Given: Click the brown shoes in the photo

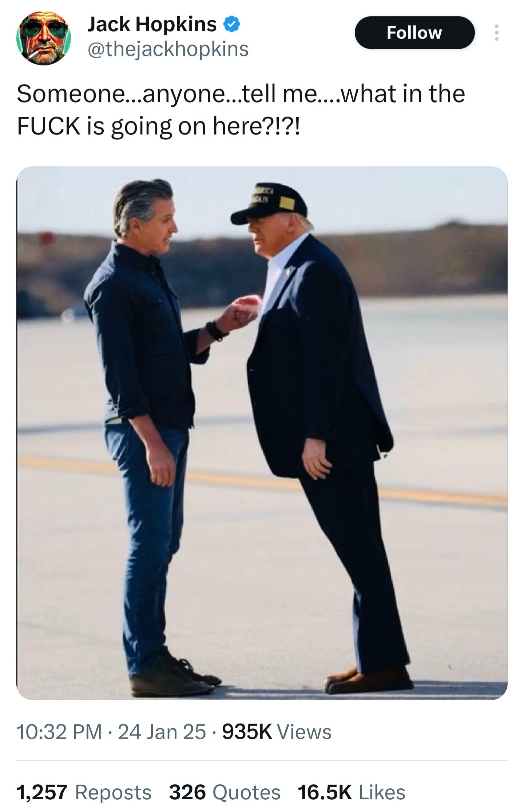Looking at the screenshot, I should (x=368, y=680).
